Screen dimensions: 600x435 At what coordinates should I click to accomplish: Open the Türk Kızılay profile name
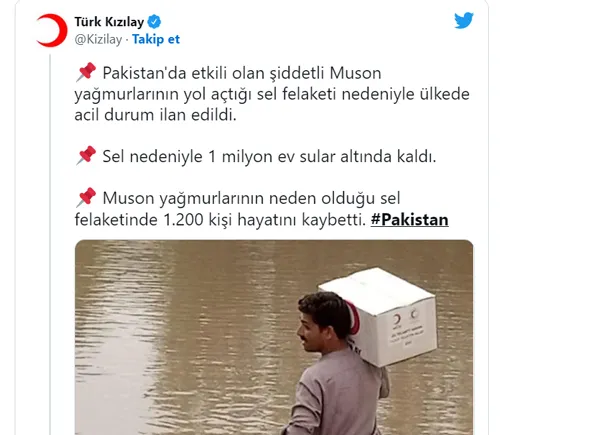pyautogui.click(x=109, y=22)
